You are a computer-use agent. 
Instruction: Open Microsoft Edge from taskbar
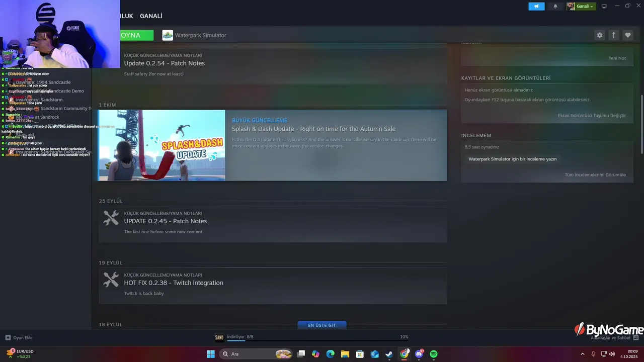click(x=330, y=354)
